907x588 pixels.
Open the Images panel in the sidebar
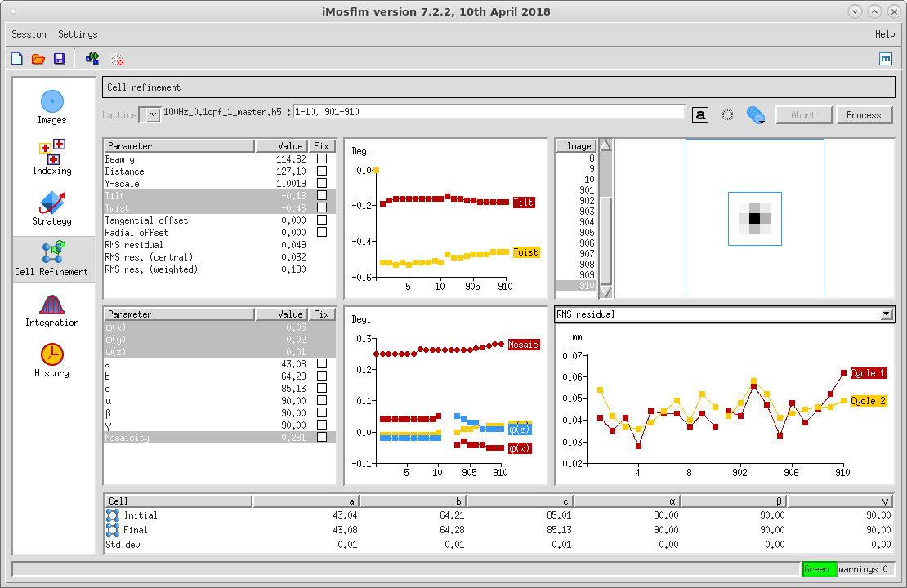coord(51,107)
